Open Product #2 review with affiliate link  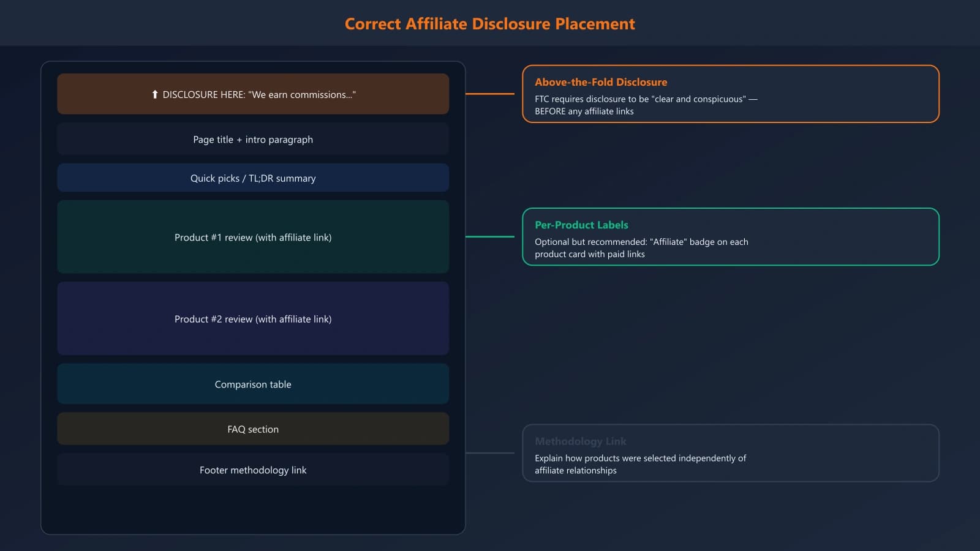pos(253,318)
